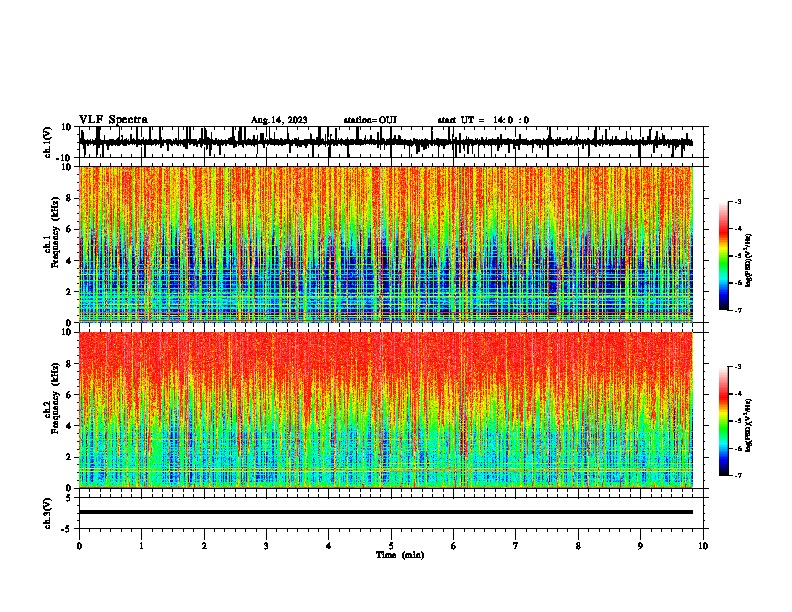Click the ch.1 'Frequency (kHz)' axis label
The height and width of the screenshot is (612, 792).
tap(55, 233)
